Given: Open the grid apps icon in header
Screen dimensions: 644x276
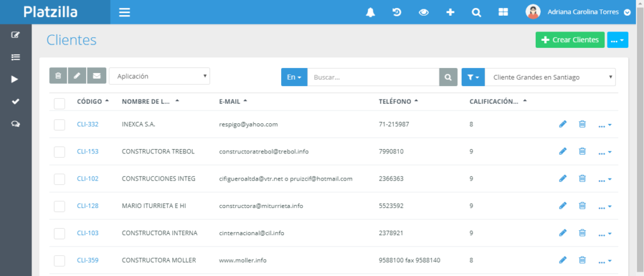Looking at the screenshot, I should point(502,12).
